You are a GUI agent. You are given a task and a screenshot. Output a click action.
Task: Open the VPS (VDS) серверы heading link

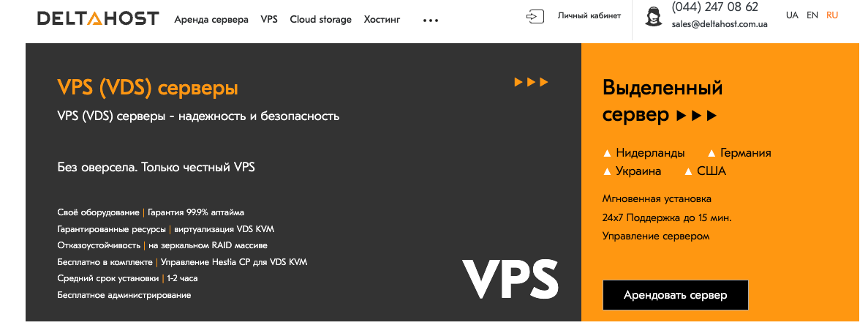click(148, 88)
